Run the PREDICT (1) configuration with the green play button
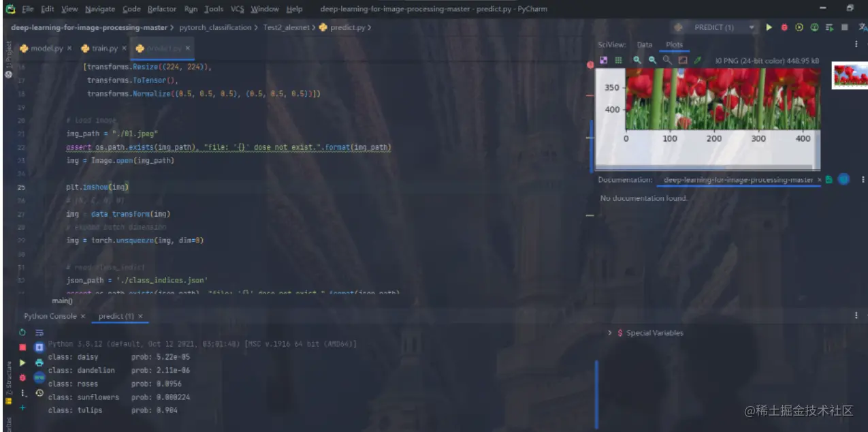 coord(769,27)
